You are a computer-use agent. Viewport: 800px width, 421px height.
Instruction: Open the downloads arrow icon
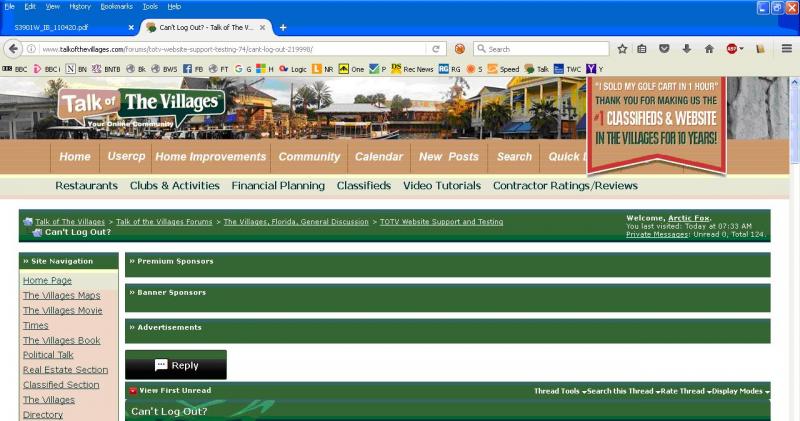coord(687,49)
